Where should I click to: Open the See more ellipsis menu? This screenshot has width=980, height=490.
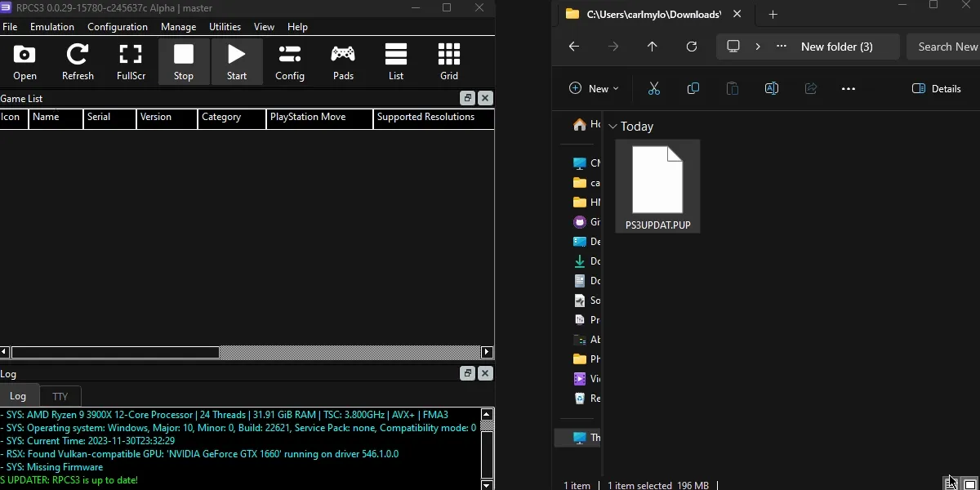[848, 88]
